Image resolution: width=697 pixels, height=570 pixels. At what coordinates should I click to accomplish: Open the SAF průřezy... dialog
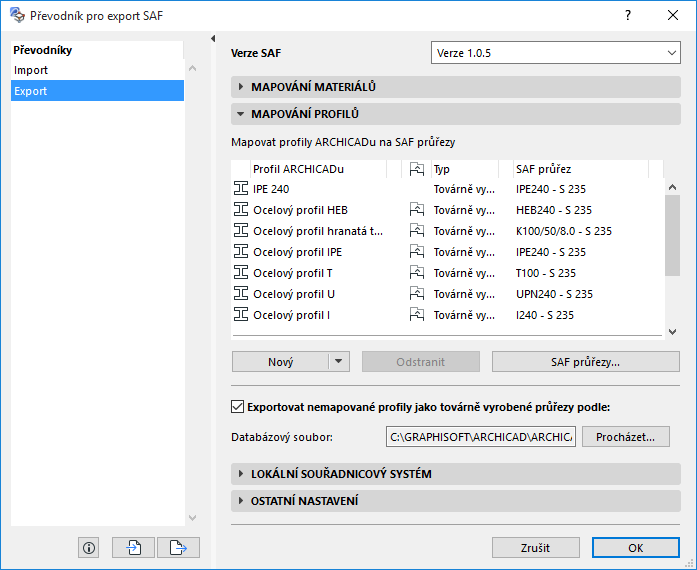coord(585,361)
